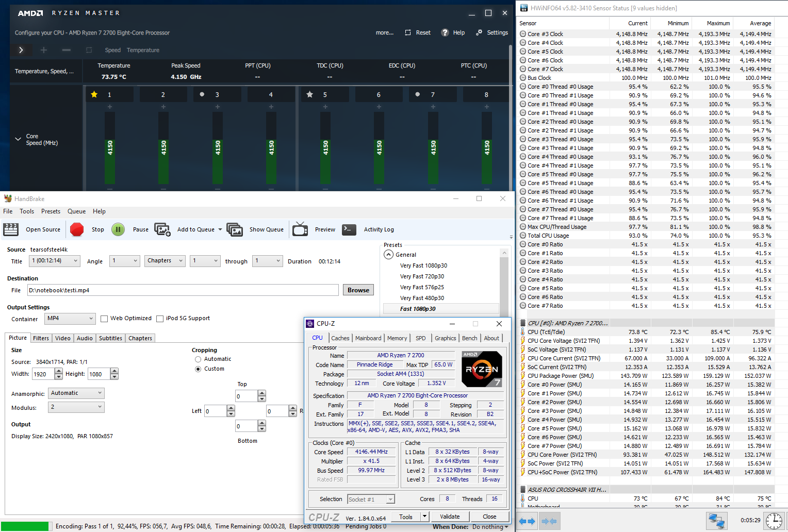
Task: Pause encoding with the green pause icon
Action: pyautogui.click(x=118, y=229)
